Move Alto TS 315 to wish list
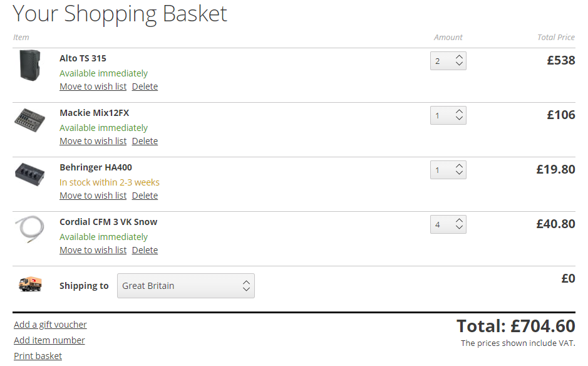The height and width of the screenshot is (366, 588). tap(93, 86)
